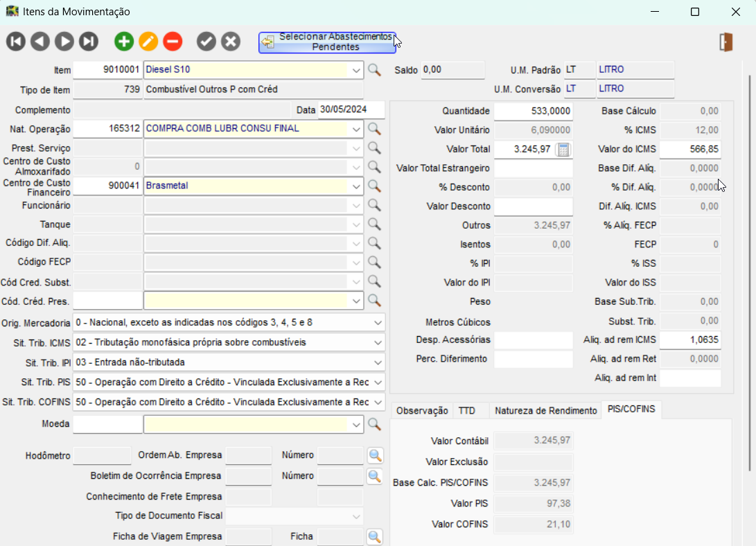Expand the Orig. Mercadoria dropdown list
Screen dimensions: 756x546
point(378,323)
